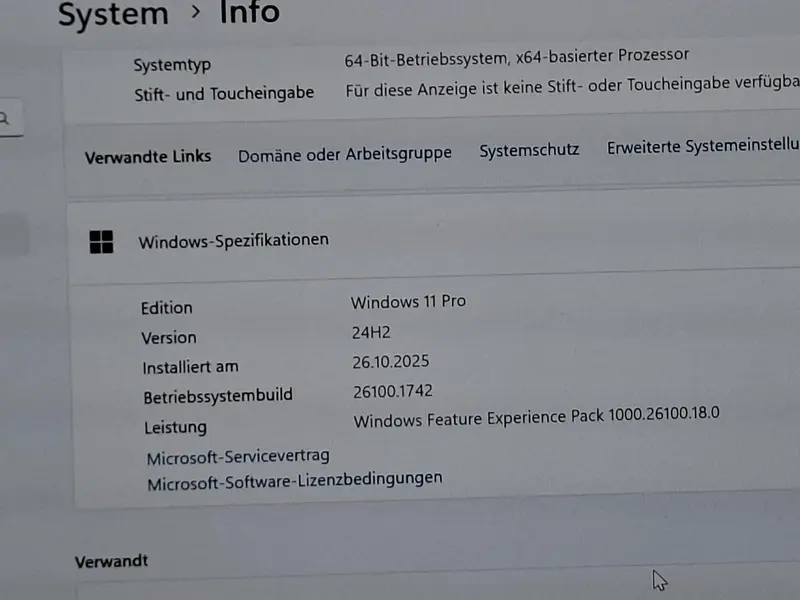The height and width of the screenshot is (600, 800).
Task: Select the Für diese Anzeige pen and touch value
Action: [572, 86]
